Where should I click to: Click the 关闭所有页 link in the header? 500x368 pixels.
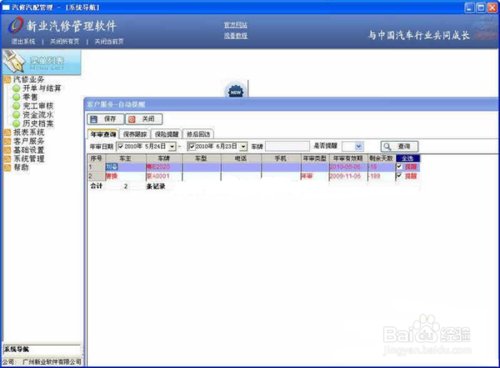pos(65,41)
